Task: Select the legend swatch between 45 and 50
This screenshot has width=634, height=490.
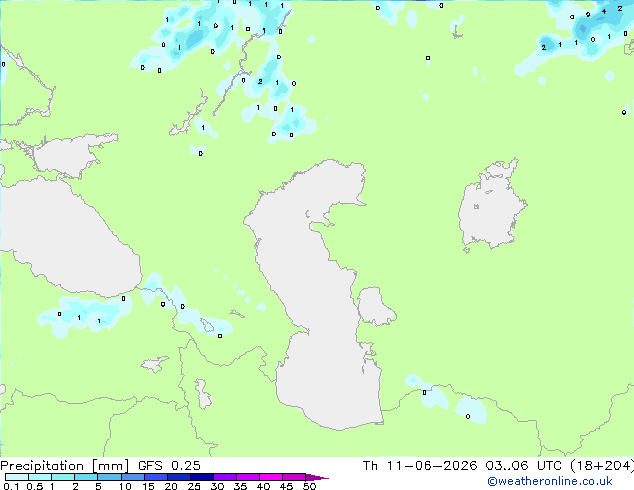Action: [x=294, y=477]
